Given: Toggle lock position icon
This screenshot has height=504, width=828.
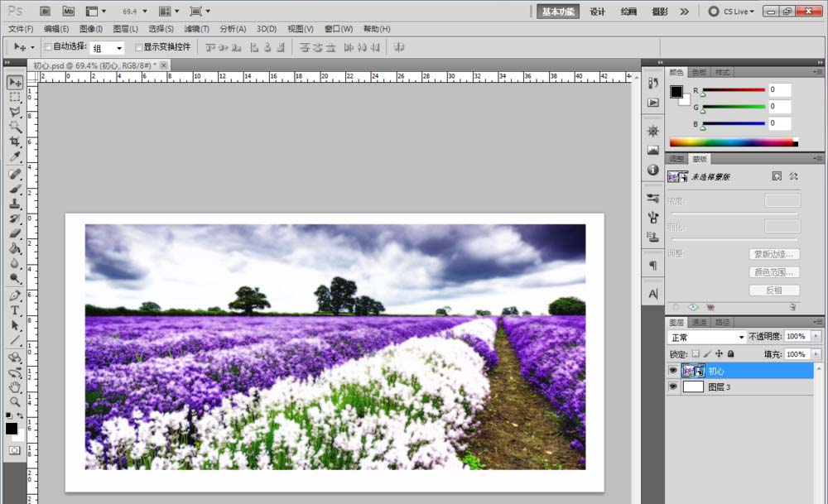Looking at the screenshot, I should click(719, 353).
